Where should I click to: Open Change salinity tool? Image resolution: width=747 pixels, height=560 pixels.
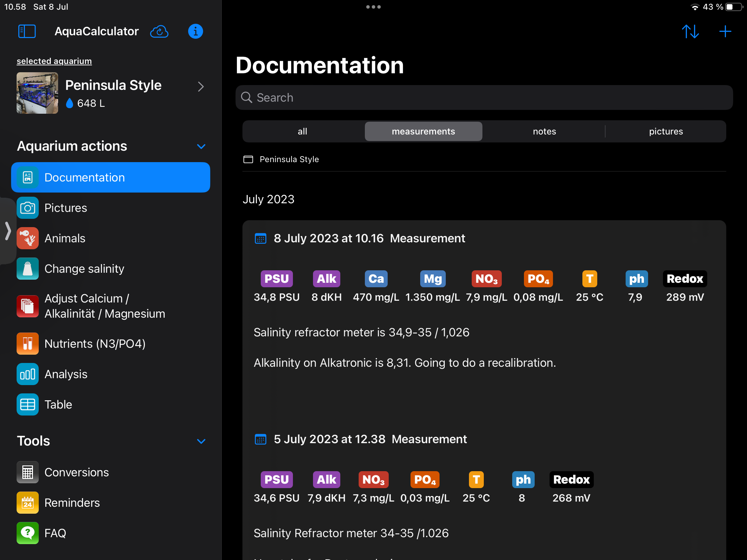point(84,269)
